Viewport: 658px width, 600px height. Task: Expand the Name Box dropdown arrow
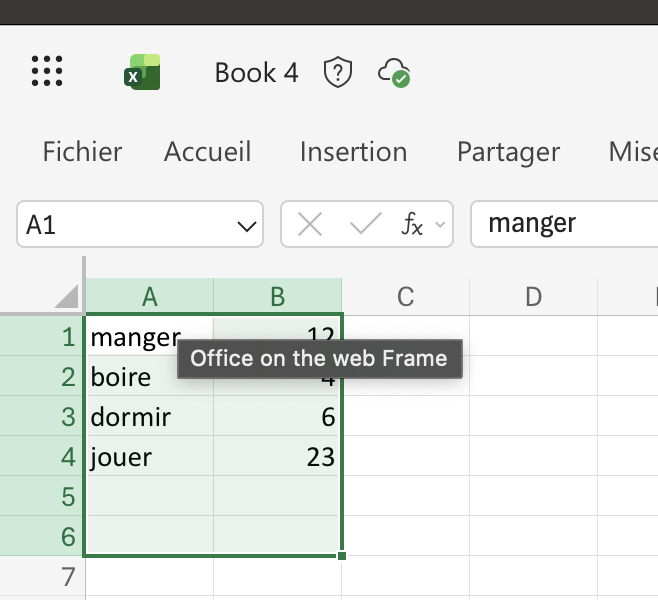tap(246, 227)
